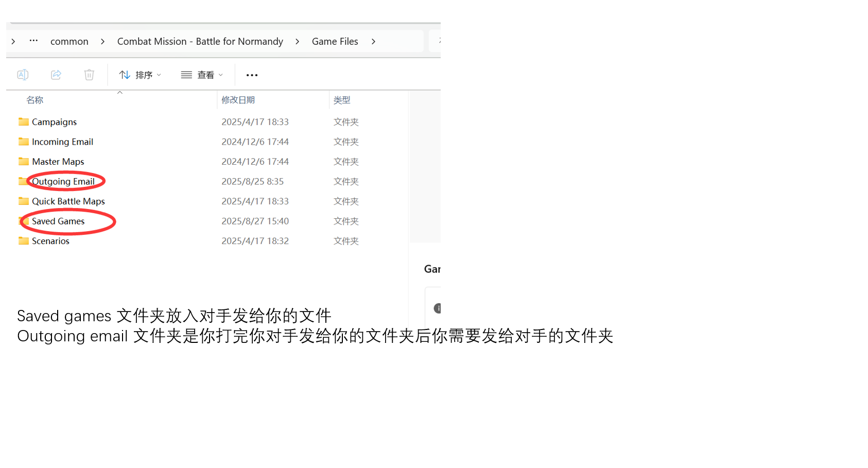Sort by 修改日期 column header
The image size is (868, 468).
point(238,100)
